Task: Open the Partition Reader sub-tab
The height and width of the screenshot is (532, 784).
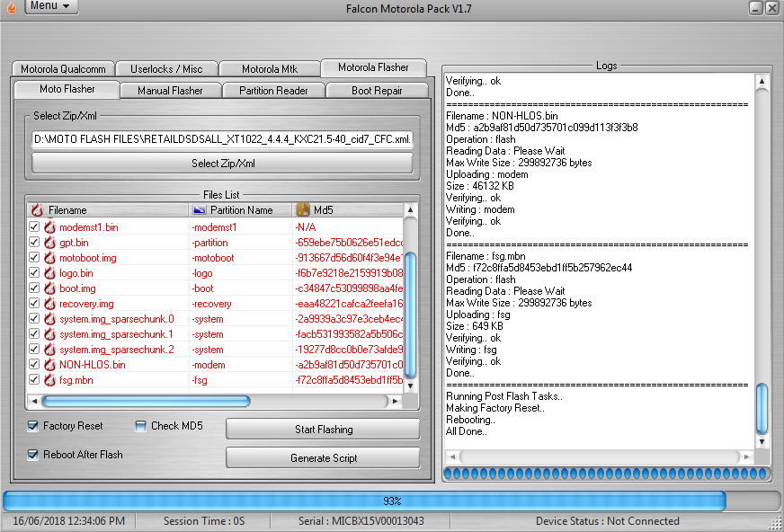Action: point(273,91)
